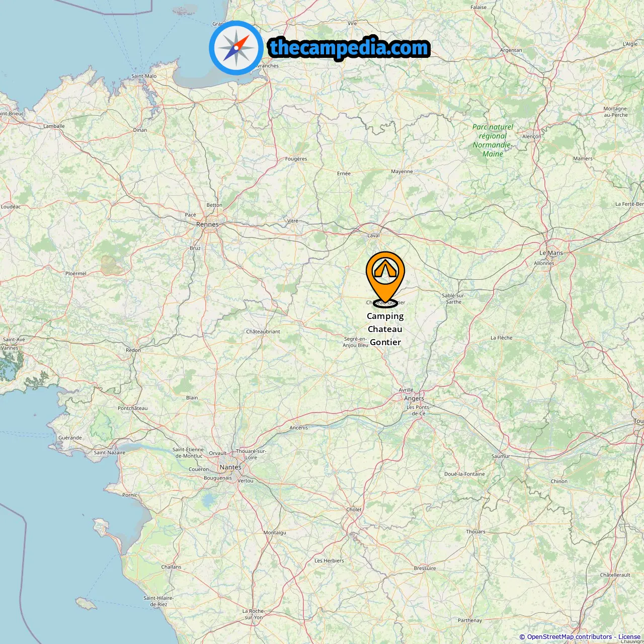Click the Angers city label
The width and height of the screenshot is (644, 644).
tap(414, 398)
